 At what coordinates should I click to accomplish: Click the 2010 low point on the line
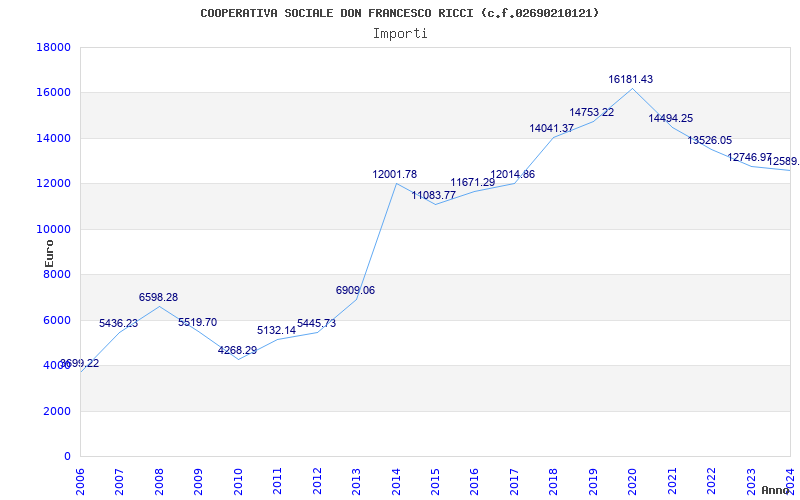pyautogui.click(x=238, y=359)
